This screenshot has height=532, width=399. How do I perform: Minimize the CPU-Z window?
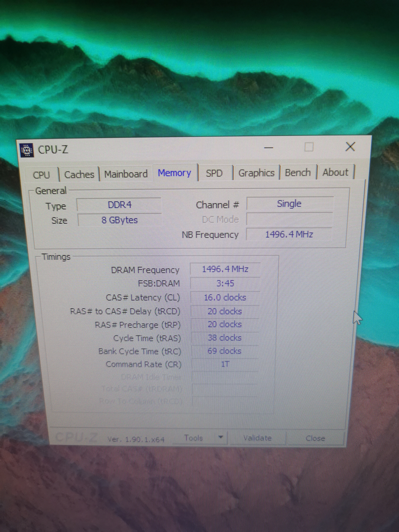pos(268,147)
